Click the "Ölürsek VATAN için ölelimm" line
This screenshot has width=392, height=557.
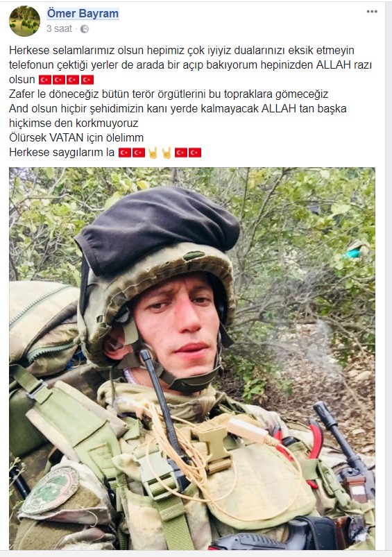(x=76, y=138)
